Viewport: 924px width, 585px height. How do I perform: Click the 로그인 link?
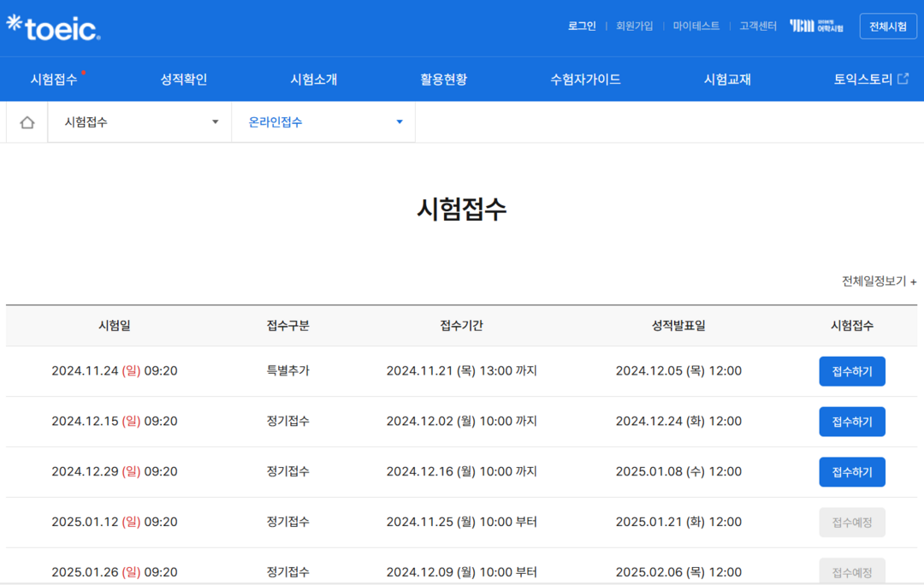(x=582, y=26)
